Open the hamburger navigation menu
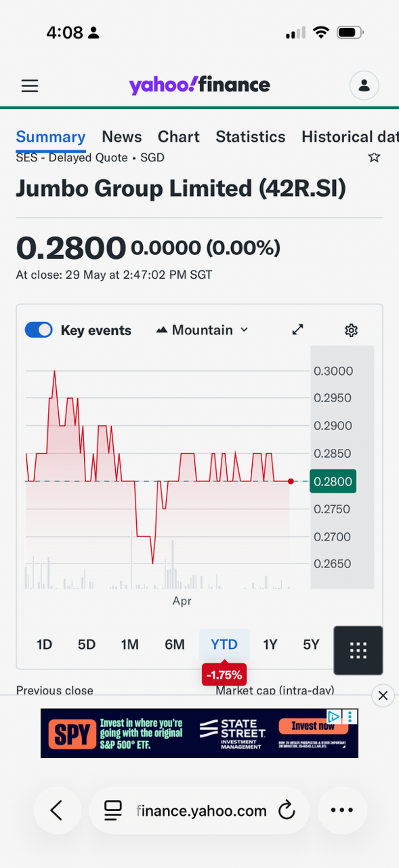Screen dimensions: 399x868 coord(30,85)
